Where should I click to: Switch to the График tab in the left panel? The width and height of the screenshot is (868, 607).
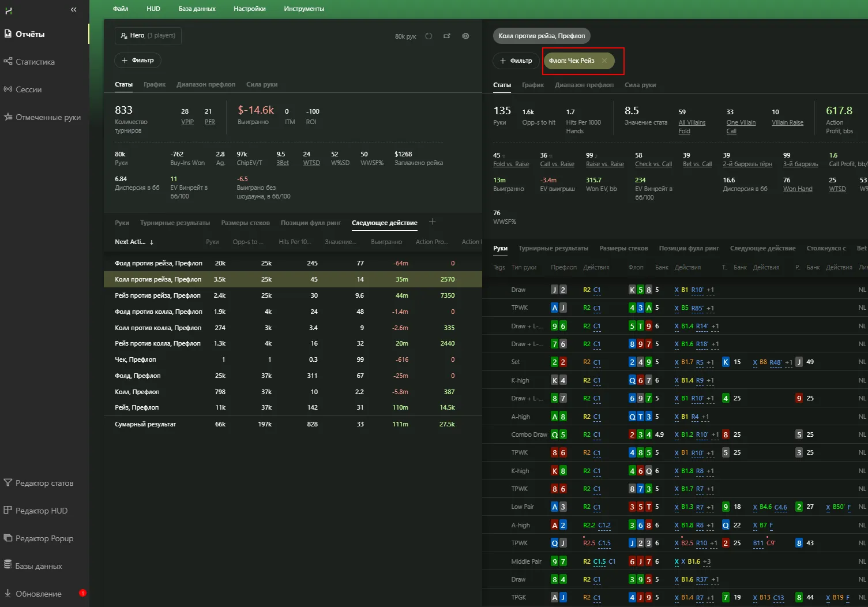point(155,84)
